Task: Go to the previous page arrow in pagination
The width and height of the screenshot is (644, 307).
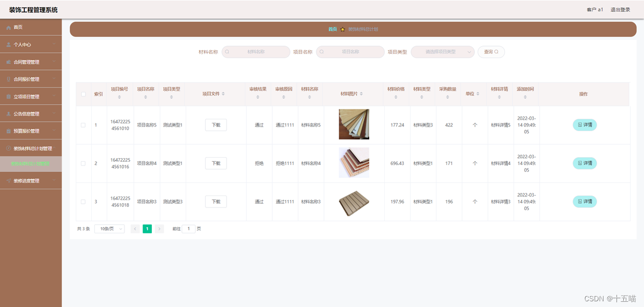Action: [x=135, y=229]
